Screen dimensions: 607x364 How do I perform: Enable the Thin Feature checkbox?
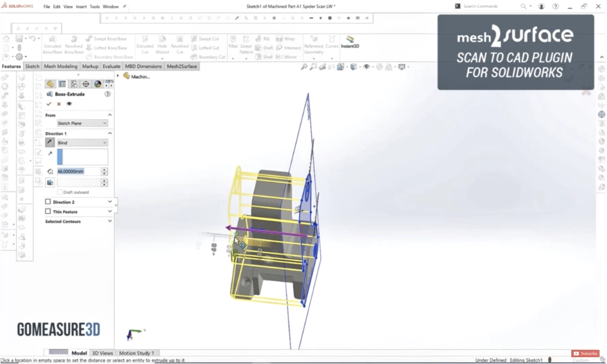[48, 212]
